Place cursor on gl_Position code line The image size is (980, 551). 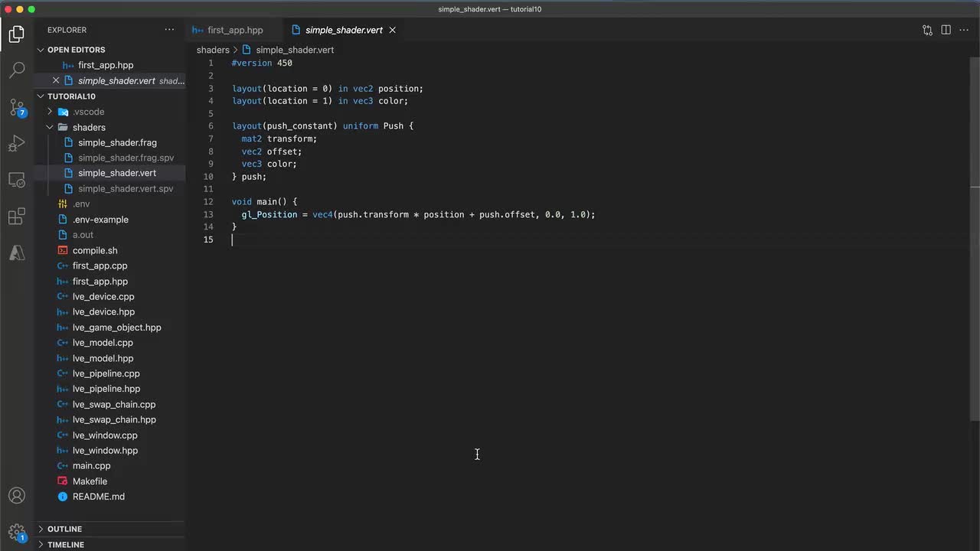pos(418,214)
